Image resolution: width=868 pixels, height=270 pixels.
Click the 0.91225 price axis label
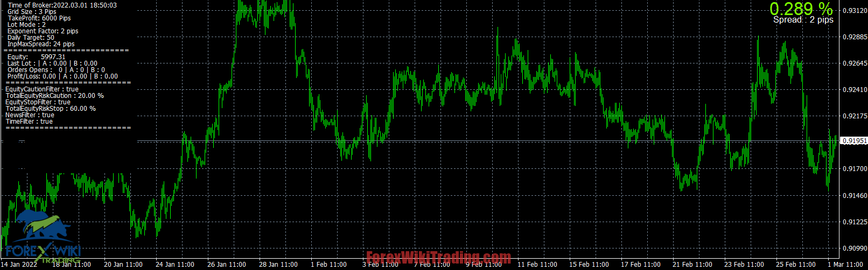(854, 222)
